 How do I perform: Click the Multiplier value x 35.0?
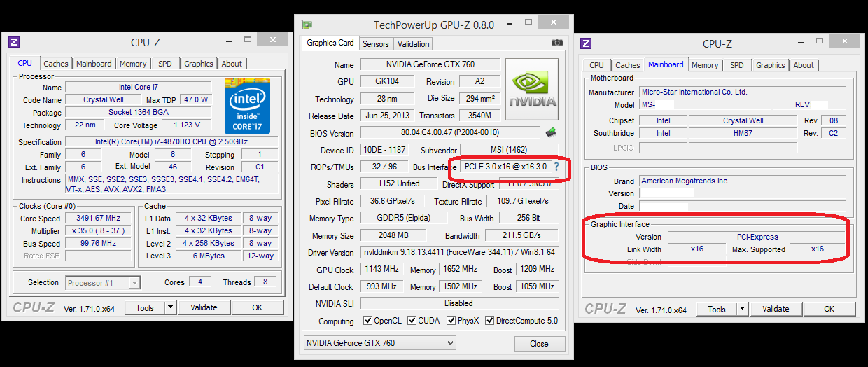coord(99,231)
